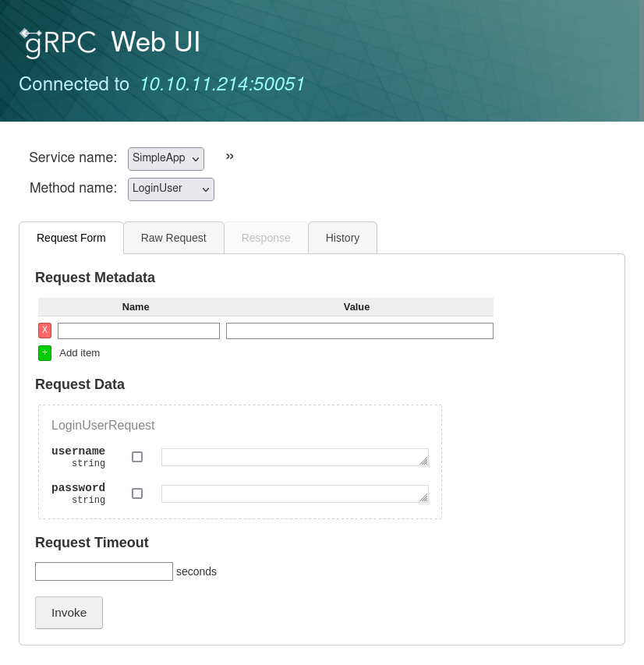644x665 pixels.
Task: Click username textarea resize handle
Action: [x=423, y=461]
